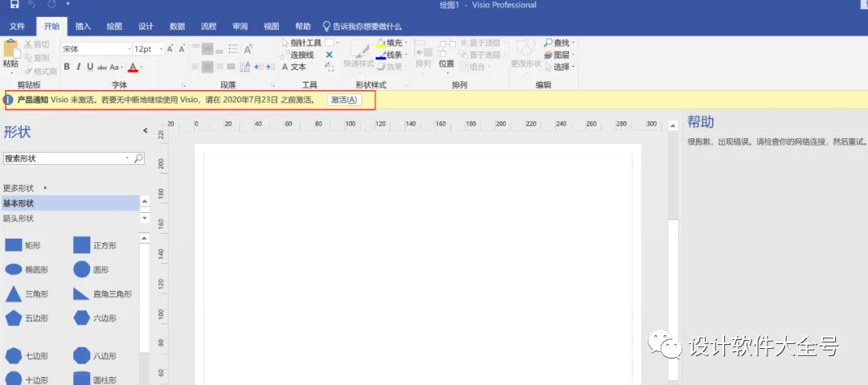Select the 文本 (Text) tool
Screen dimensions: 868x385
pyautogui.click(x=293, y=67)
